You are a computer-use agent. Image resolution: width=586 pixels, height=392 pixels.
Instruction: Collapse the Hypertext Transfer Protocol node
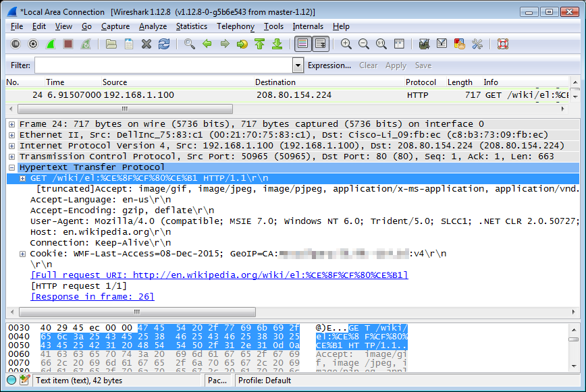coord(12,167)
